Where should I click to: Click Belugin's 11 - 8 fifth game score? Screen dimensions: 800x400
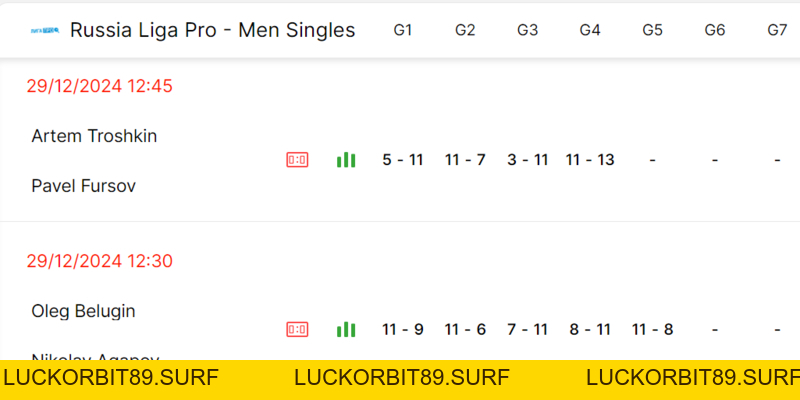click(x=653, y=330)
